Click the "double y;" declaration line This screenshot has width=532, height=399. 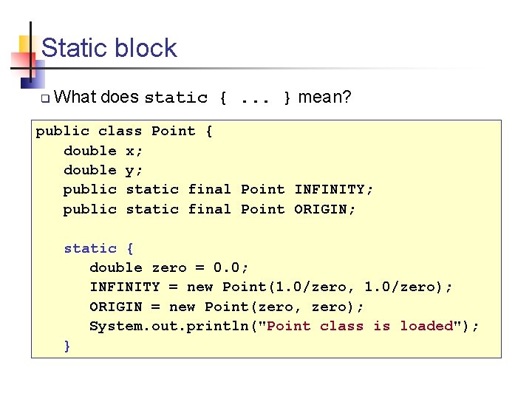[103, 170]
